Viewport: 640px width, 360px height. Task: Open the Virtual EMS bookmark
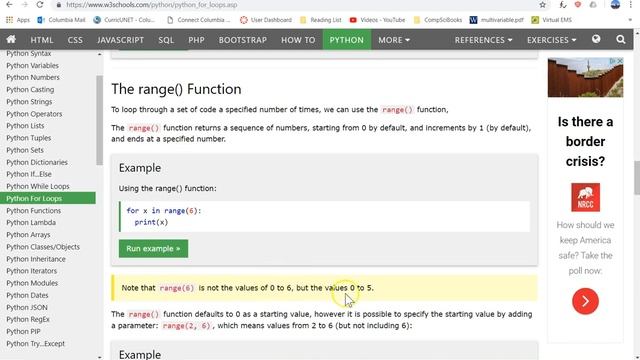tap(551, 20)
